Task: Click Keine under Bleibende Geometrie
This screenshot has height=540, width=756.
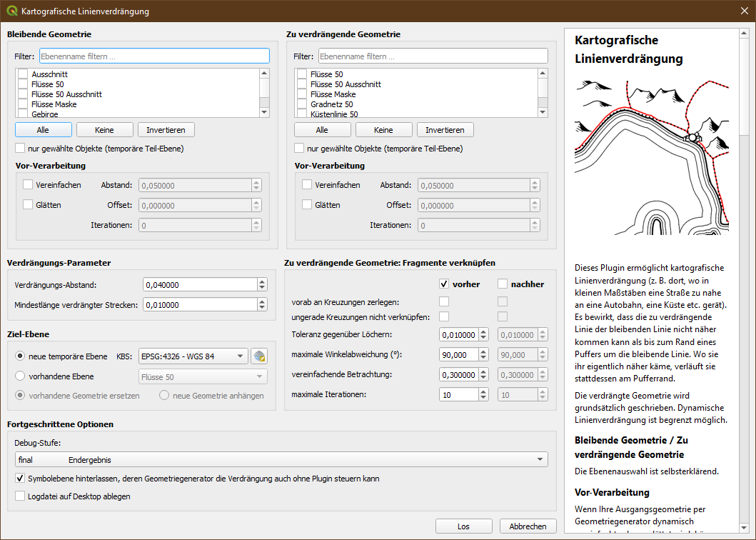Action: pos(105,130)
